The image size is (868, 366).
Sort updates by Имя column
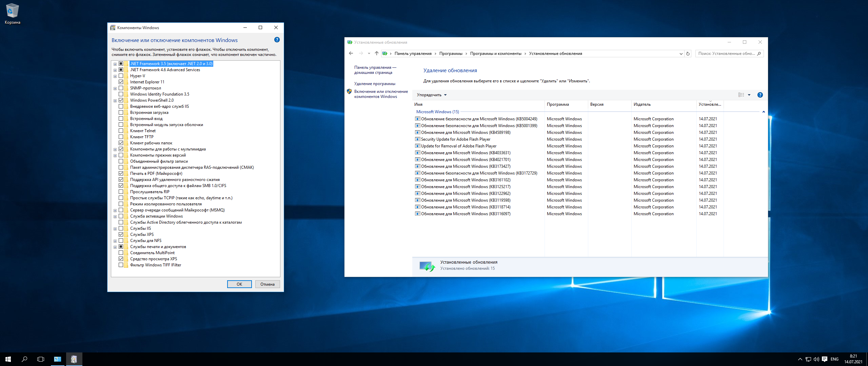click(478, 104)
